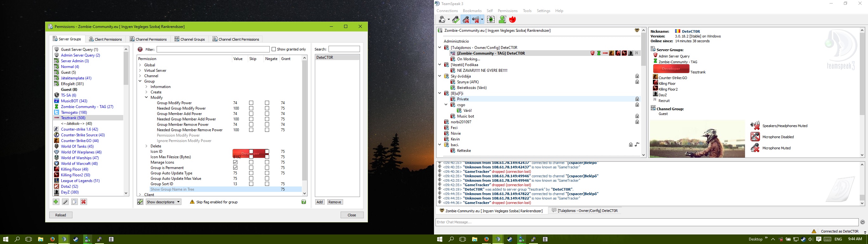Check Negate for Group Modify Power
The width and height of the screenshot is (868, 244).
267,103
